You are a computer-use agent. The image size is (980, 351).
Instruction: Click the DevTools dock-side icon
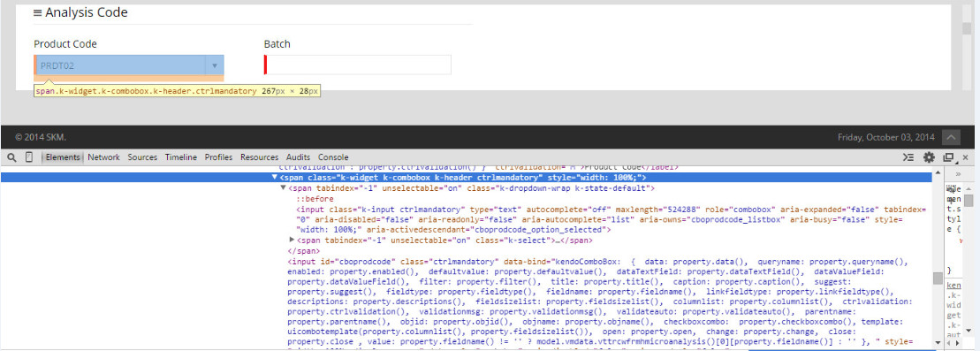click(949, 157)
